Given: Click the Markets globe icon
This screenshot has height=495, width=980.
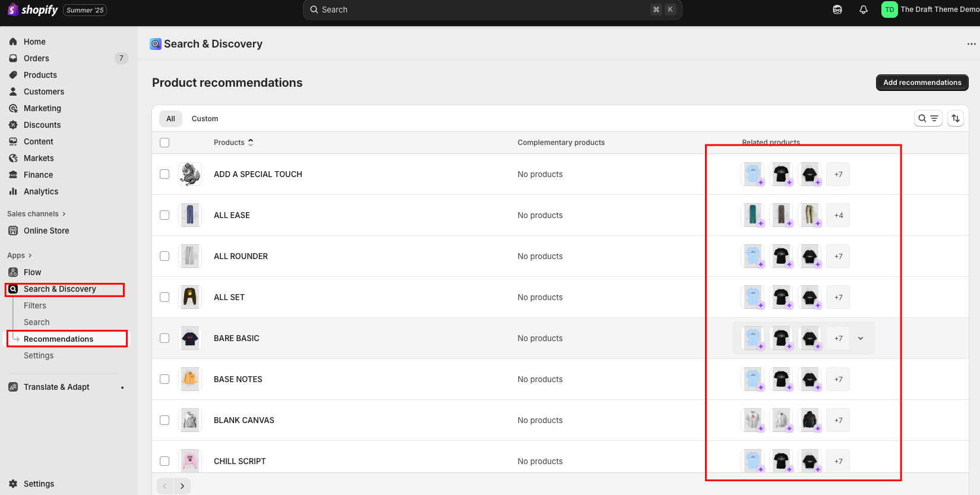Looking at the screenshot, I should point(13,158).
